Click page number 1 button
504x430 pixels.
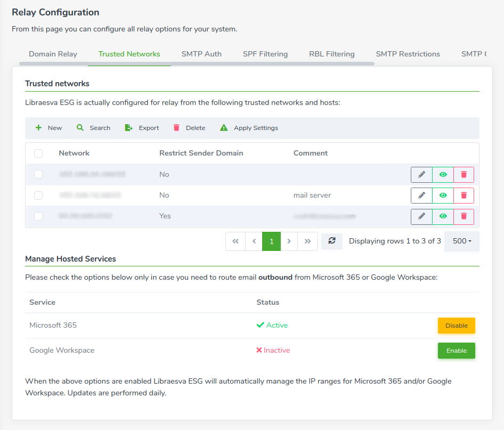(x=271, y=241)
